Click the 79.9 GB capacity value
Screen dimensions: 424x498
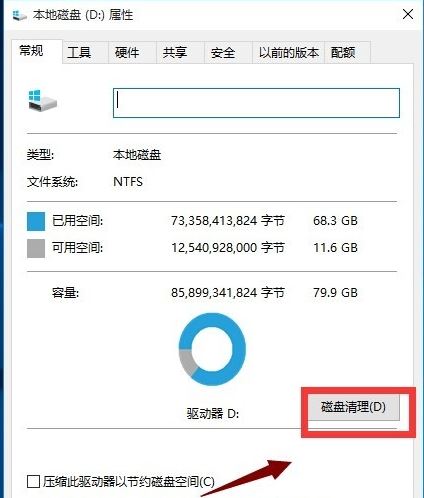tap(335, 293)
